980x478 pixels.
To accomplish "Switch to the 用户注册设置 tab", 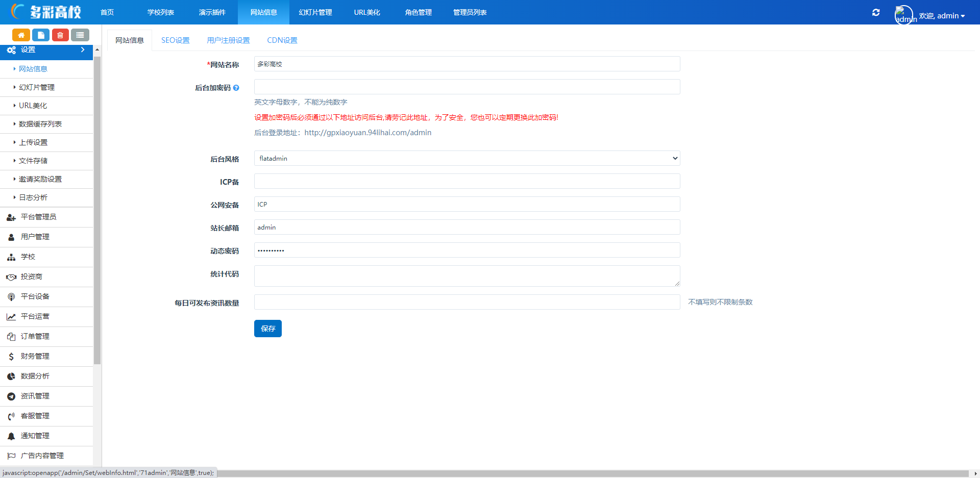I will [229, 40].
